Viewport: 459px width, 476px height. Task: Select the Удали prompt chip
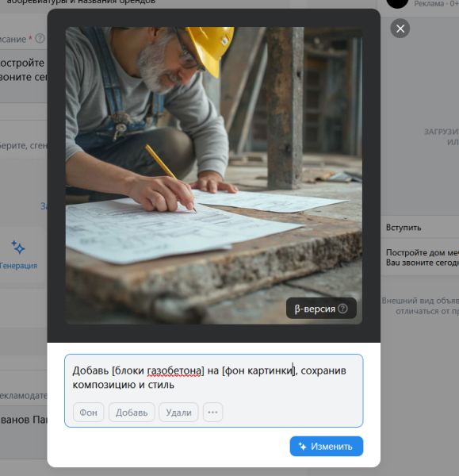click(x=178, y=413)
